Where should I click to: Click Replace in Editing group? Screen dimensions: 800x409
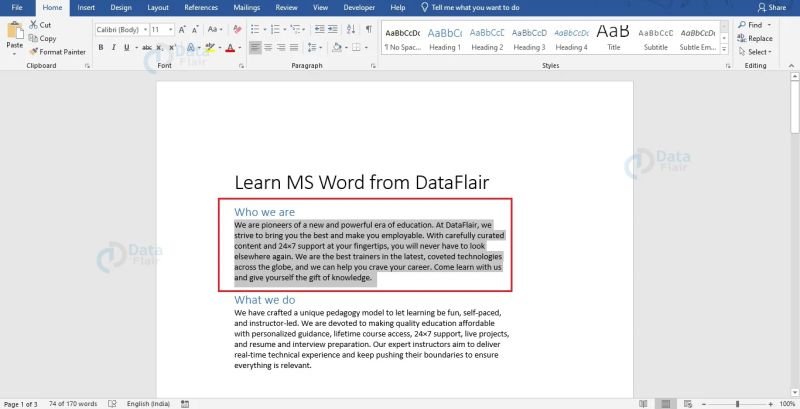pos(755,38)
